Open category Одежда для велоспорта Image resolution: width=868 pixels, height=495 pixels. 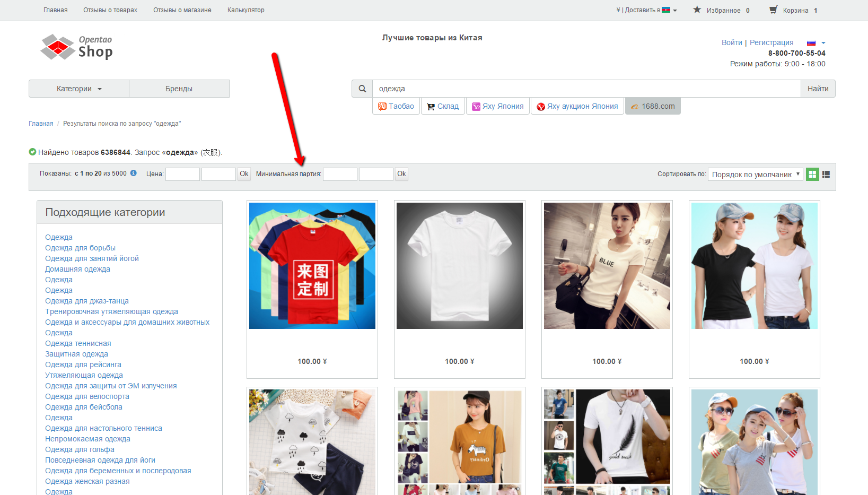click(x=87, y=396)
